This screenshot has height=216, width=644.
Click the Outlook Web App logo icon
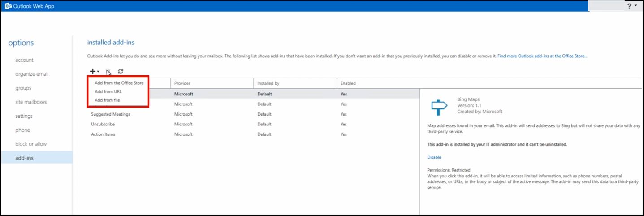tap(8, 6)
